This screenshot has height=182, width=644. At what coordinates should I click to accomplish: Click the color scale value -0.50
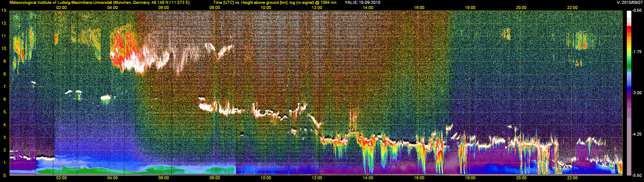[637, 10]
